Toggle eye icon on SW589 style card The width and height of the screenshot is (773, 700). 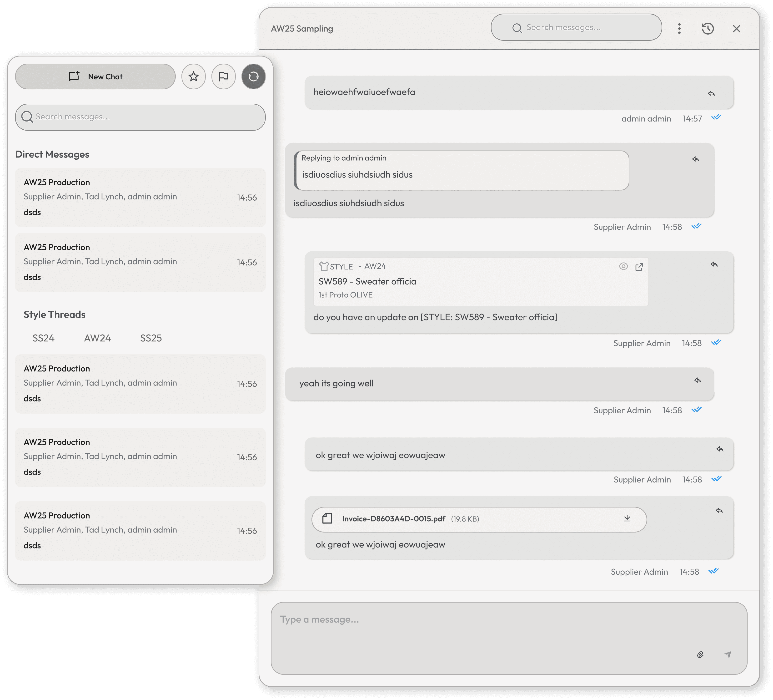pyautogui.click(x=623, y=266)
